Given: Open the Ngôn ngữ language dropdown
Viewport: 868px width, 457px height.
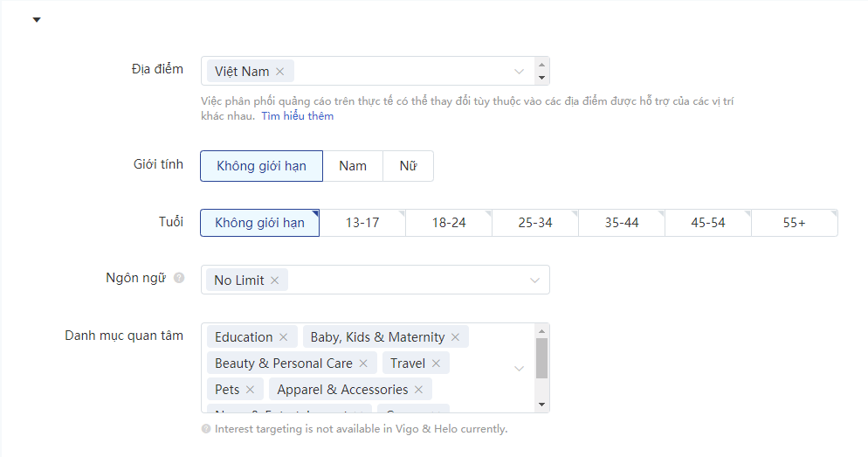Looking at the screenshot, I should click(534, 280).
